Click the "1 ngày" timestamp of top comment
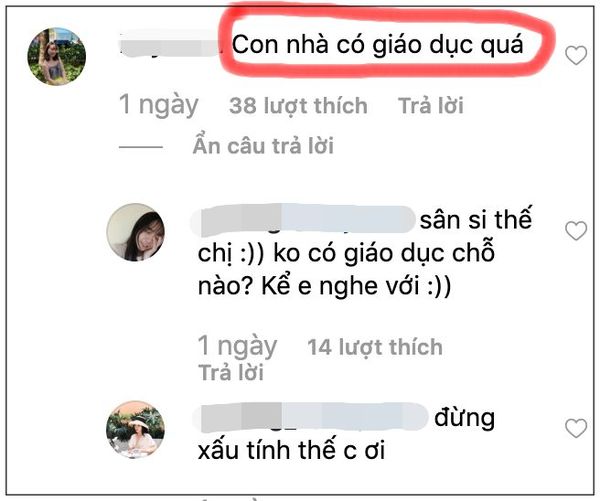The image size is (600, 501). point(159,105)
